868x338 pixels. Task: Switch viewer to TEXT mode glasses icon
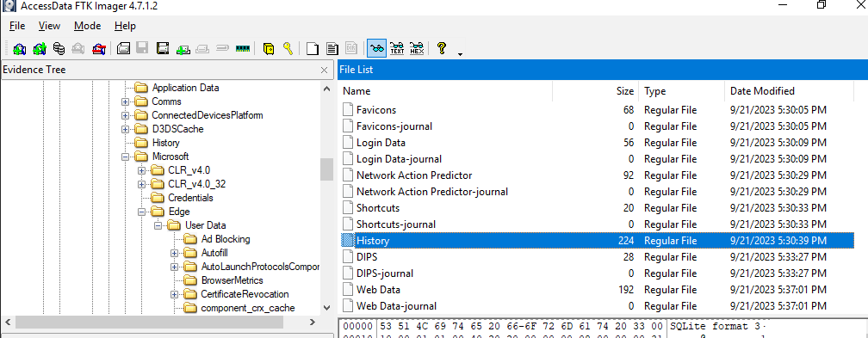pyautogui.click(x=397, y=48)
